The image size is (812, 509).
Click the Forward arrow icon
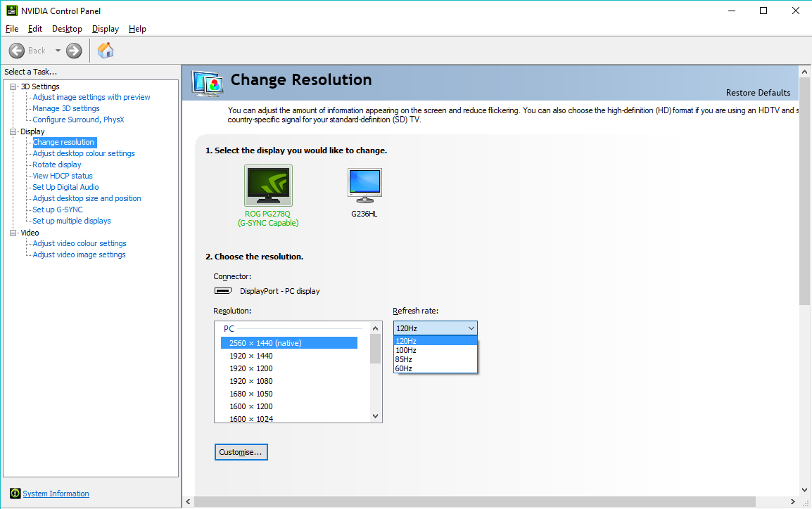coord(74,50)
